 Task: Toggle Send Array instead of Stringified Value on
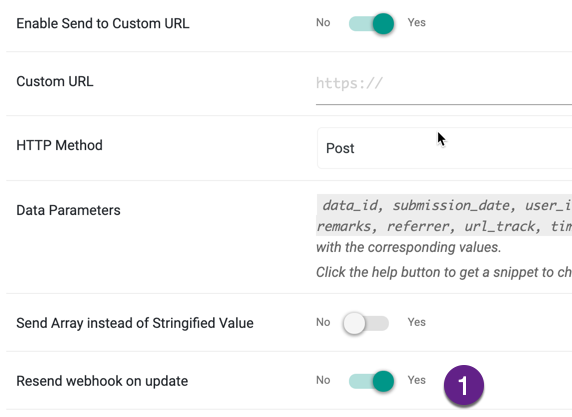pos(366,323)
